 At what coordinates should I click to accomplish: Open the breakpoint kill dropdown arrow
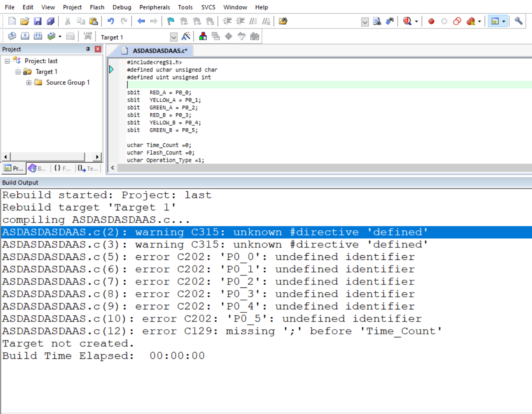[x=479, y=21]
